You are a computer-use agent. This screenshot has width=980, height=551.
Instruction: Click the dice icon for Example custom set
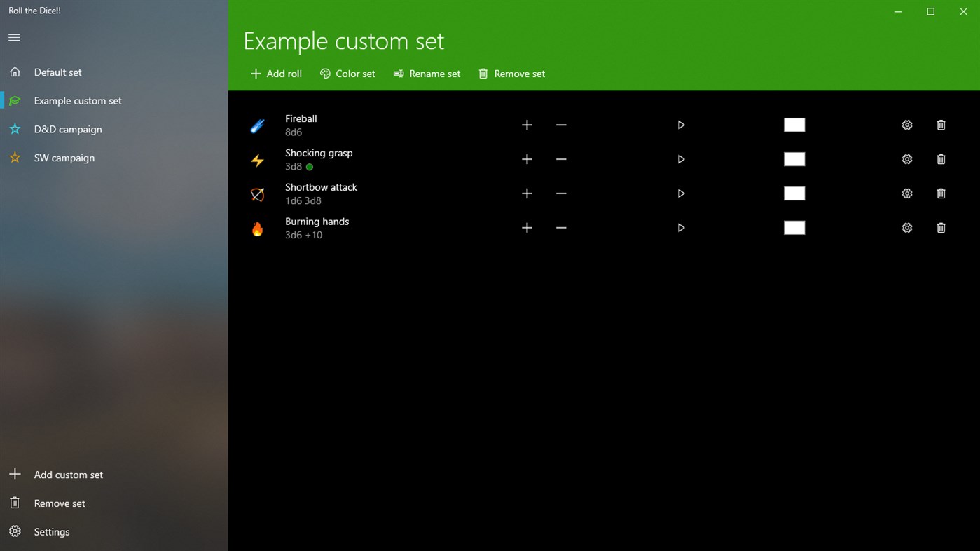[15, 100]
